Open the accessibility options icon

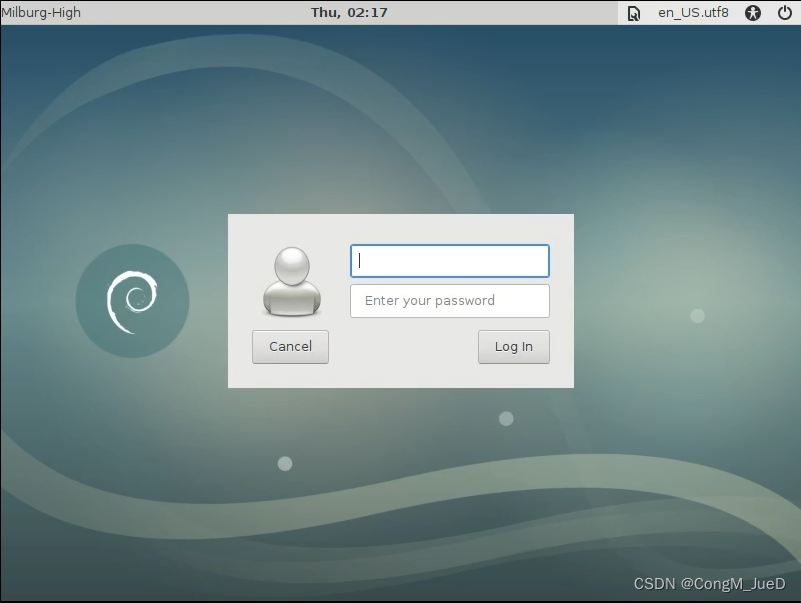(x=752, y=13)
